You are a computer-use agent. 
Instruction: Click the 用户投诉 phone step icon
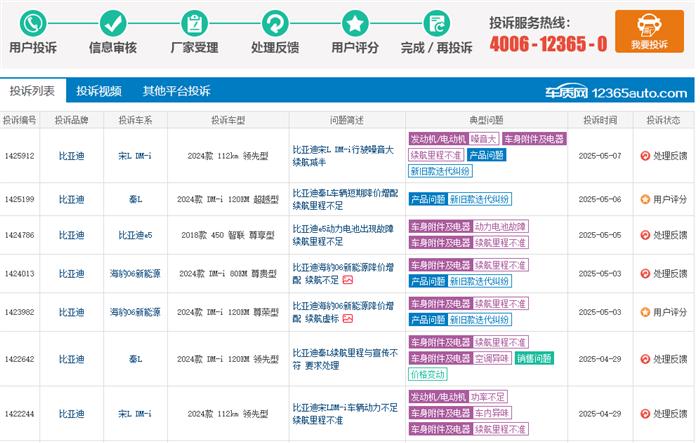pyautogui.click(x=33, y=23)
